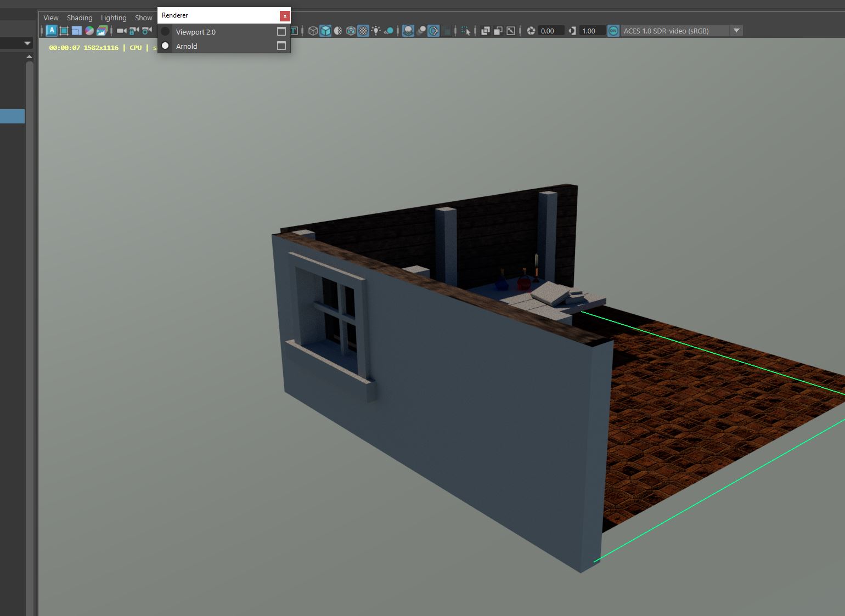845x616 pixels.
Task: Select highlighted blue row in left panel
Action: click(12, 116)
